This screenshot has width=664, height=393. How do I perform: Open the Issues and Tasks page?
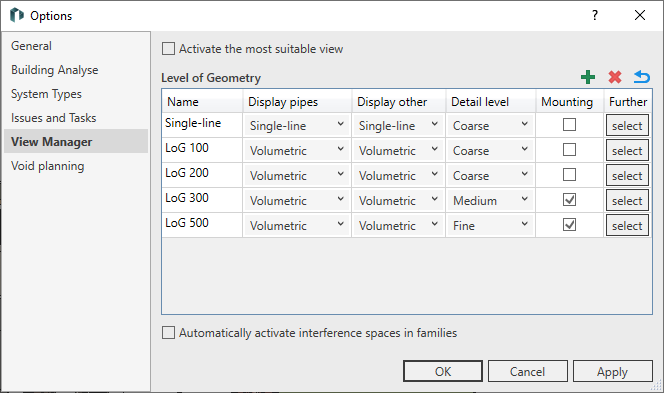[x=76, y=118]
